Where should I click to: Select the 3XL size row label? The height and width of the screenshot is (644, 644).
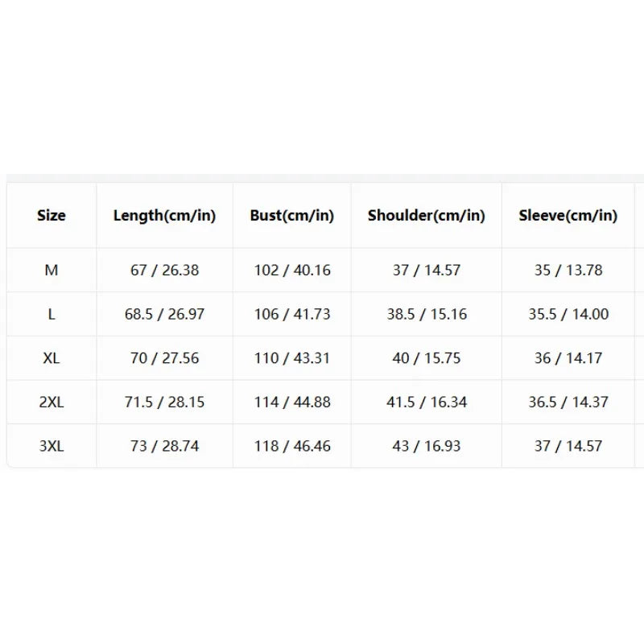point(52,446)
